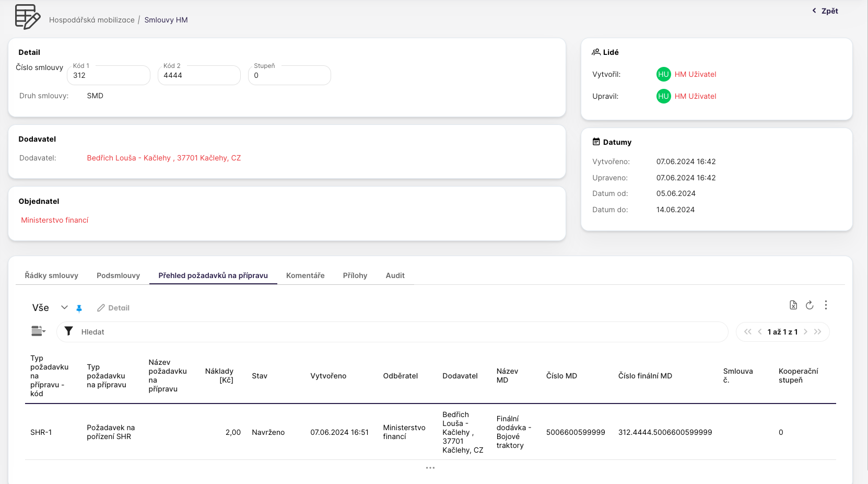Go back using the Zpět button
868x484 pixels.
coord(825,11)
